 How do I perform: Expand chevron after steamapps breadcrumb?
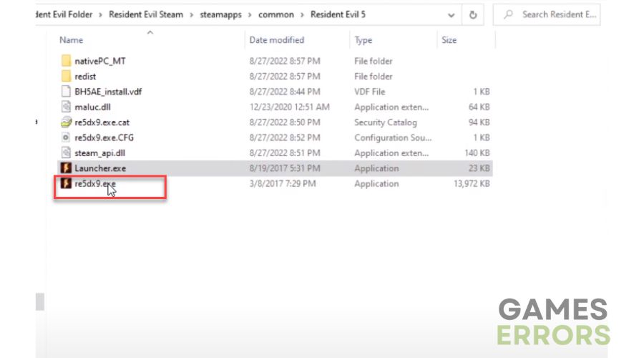(x=250, y=15)
